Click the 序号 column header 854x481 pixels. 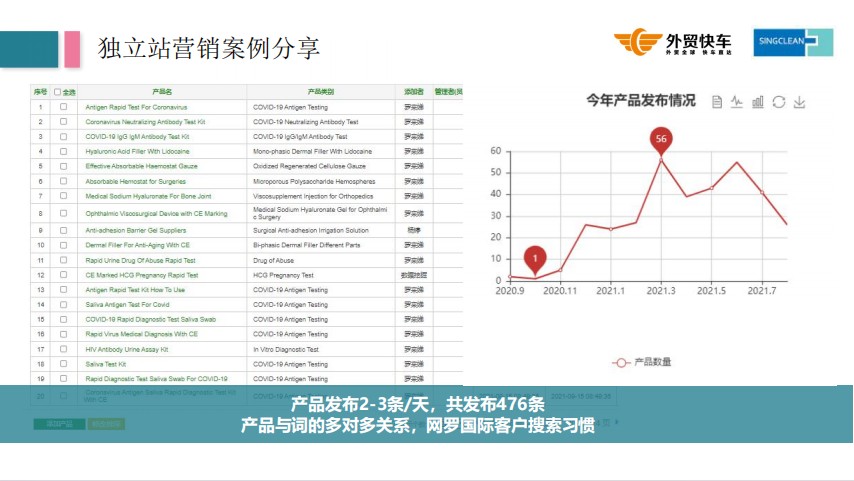click(x=40, y=92)
